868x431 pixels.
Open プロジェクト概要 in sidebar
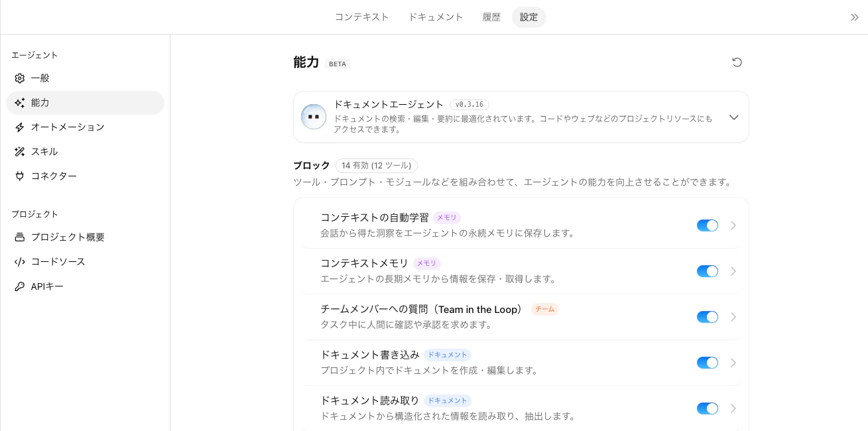click(85, 237)
